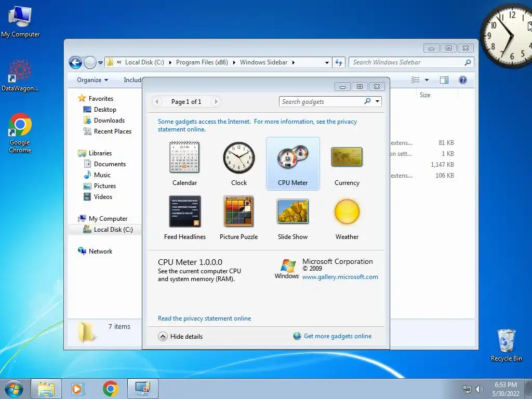
Task: Change view using Explorer view icon
Action: click(x=415, y=79)
